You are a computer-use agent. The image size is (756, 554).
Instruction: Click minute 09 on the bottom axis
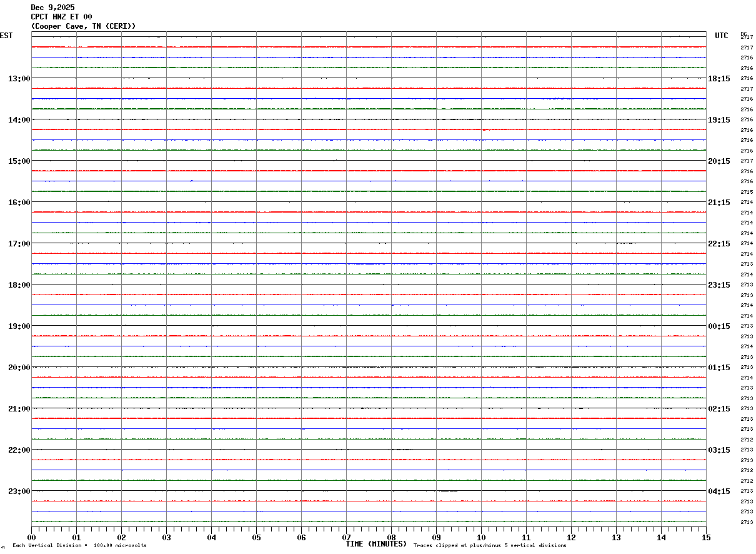(437, 537)
